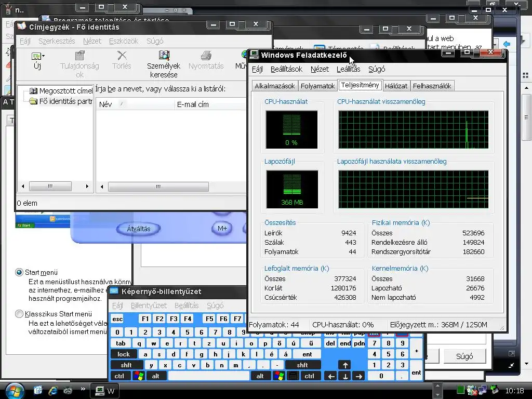
Task: Click the spacebar on on-screen keyboard
Action: click(208, 376)
